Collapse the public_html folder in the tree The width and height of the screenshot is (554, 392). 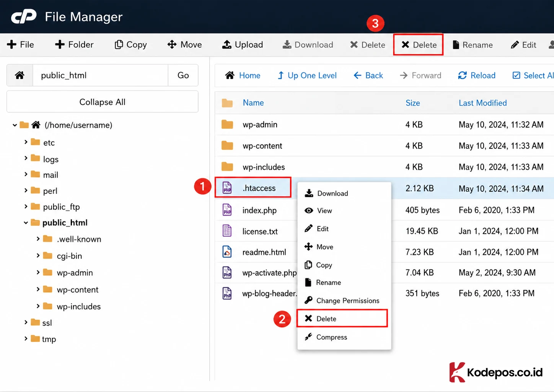pyautogui.click(x=26, y=223)
